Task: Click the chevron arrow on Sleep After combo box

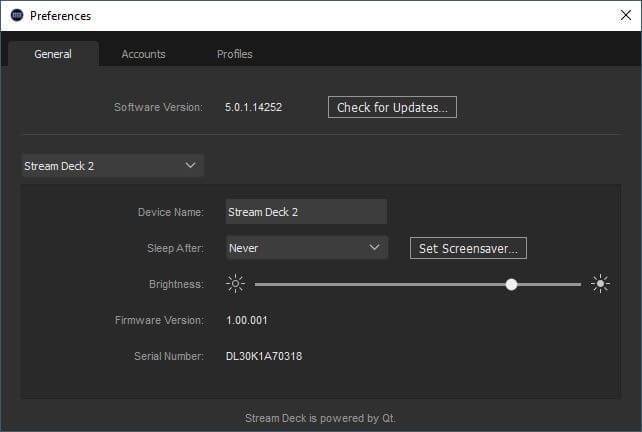Action: tap(374, 247)
